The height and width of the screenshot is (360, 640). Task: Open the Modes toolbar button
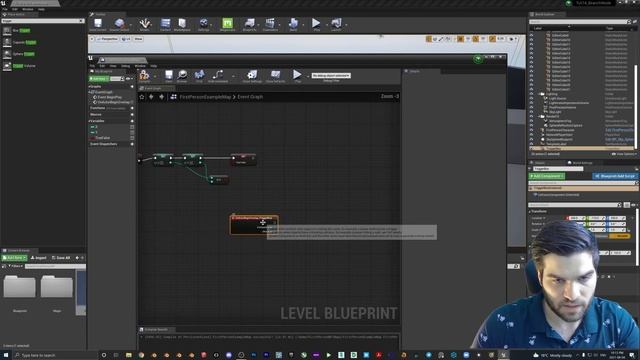click(x=144, y=24)
